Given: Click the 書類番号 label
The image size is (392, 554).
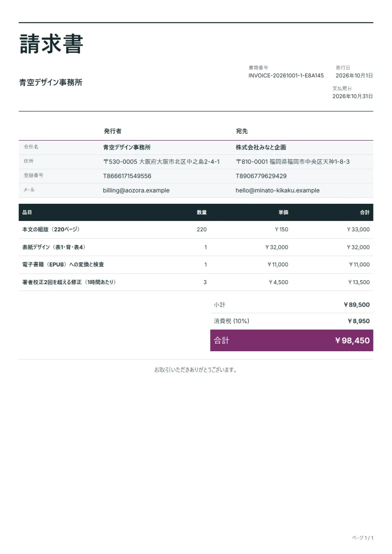Looking at the screenshot, I should [258, 68].
